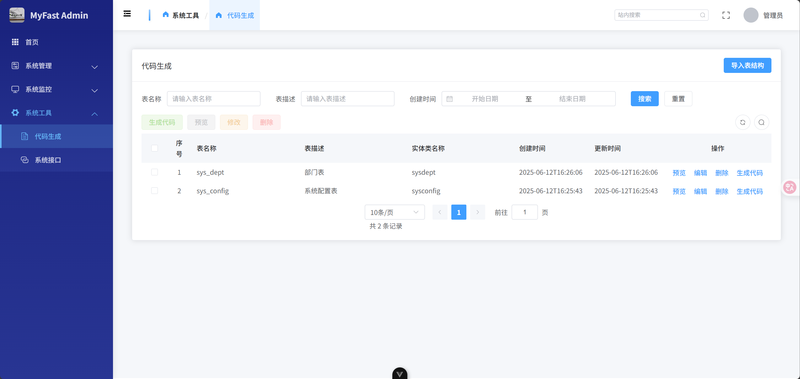This screenshot has width=800, height=379.
Task: Click the go-to page number input
Action: pyautogui.click(x=524, y=212)
